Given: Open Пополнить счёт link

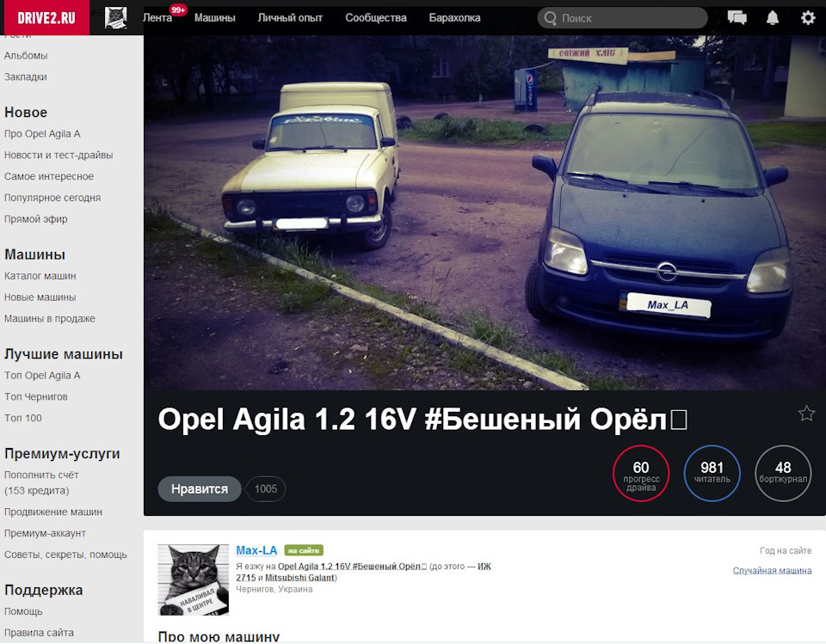Looking at the screenshot, I should point(41,482).
